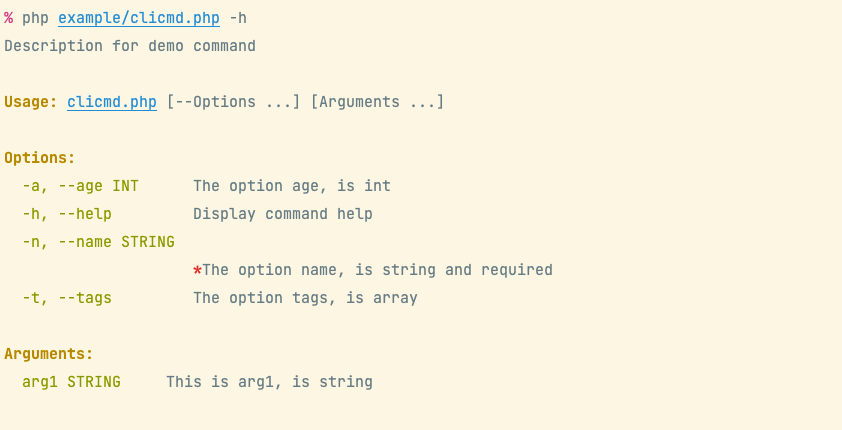Viewport: 842px width, 430px height.
Task: Click the "Usage:" label
Action: 31,102
